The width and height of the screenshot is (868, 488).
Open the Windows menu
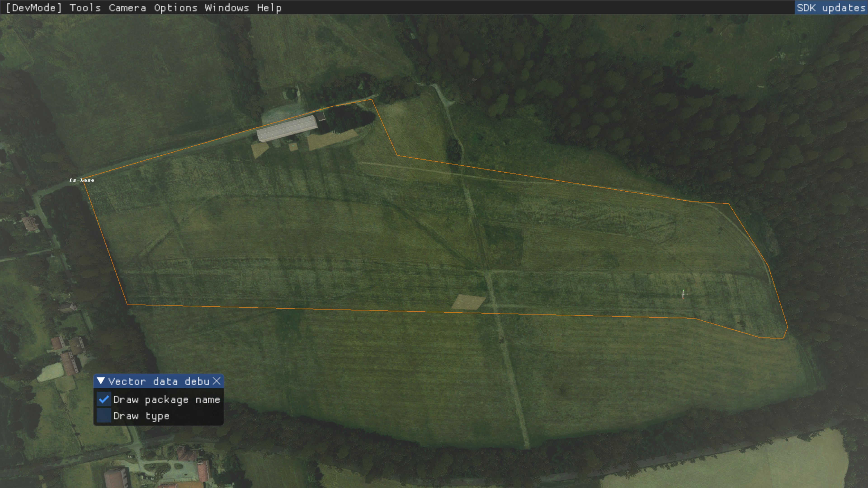[226, 8]
